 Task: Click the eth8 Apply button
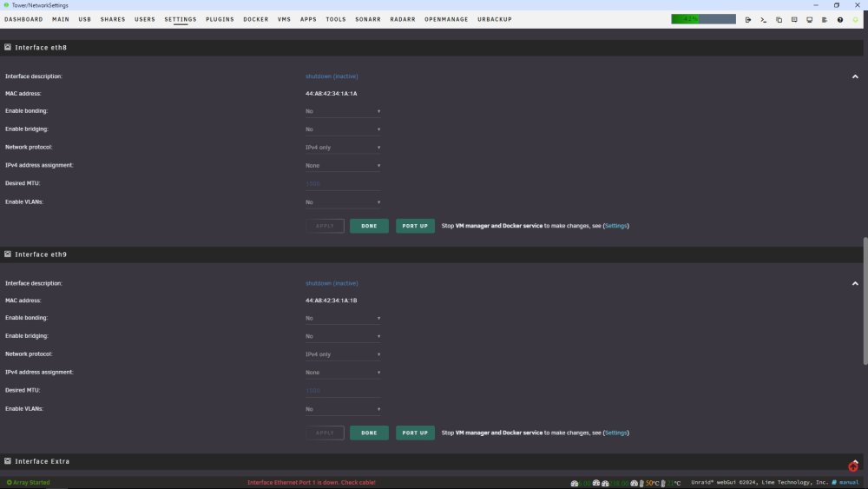pyautogui.click(x=325, y=226)
